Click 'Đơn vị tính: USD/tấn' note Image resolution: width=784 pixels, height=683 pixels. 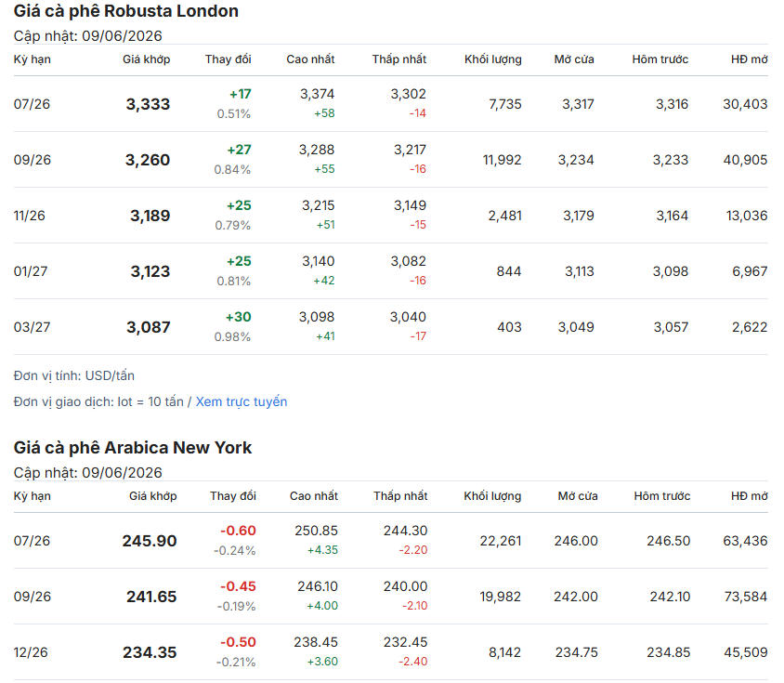tap(74, 375)
